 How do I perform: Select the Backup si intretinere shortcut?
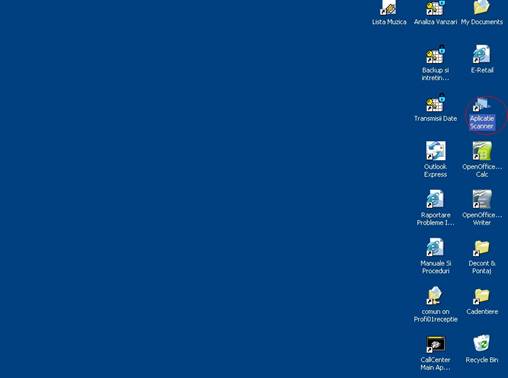click(435, 55)
